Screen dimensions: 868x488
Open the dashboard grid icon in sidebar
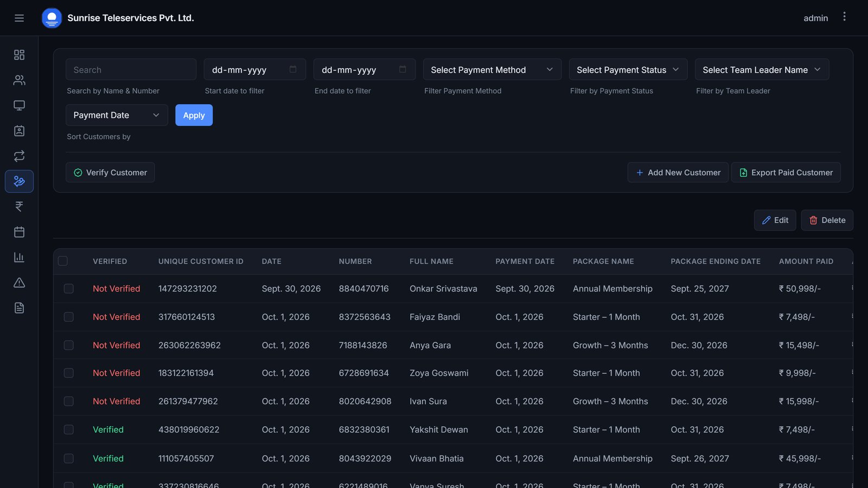(x=19, y=55)
